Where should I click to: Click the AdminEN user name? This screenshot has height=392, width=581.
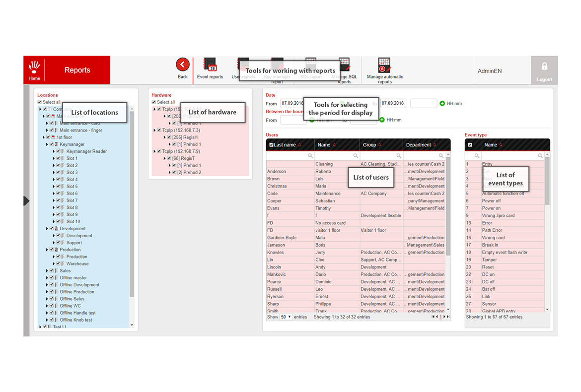tap(490, 70)
